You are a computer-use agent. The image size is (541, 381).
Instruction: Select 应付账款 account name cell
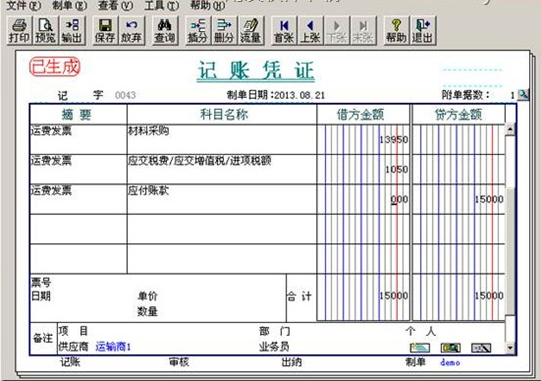click(x=222, y=199)
